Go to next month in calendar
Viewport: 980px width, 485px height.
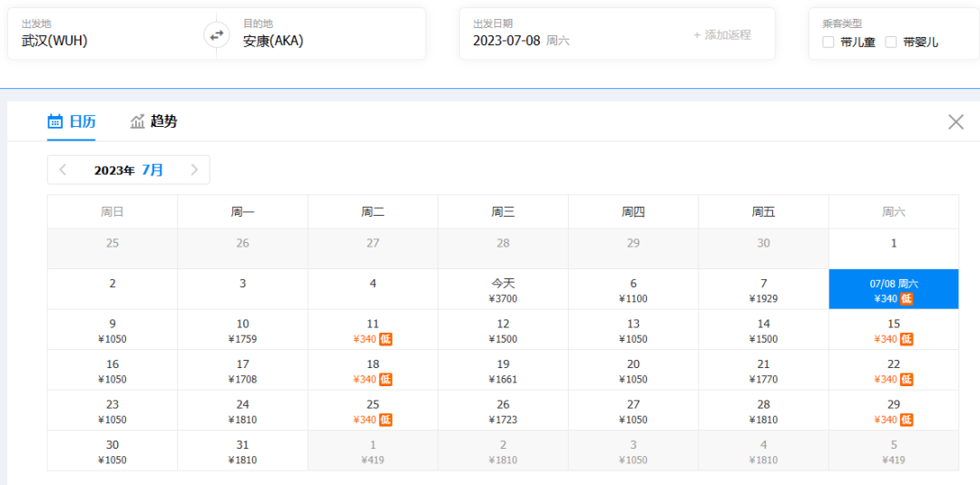pyautogui.click(x=194, y=170)
